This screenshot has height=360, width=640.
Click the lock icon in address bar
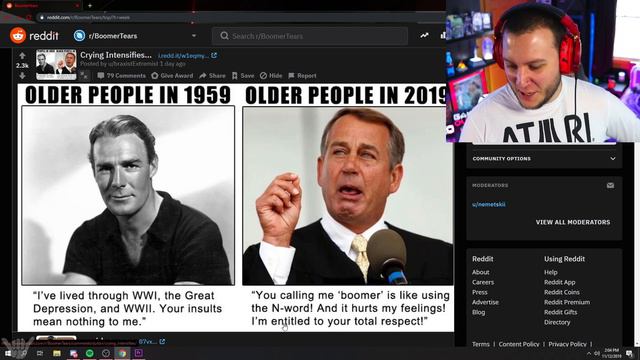click(x=42, y=18)
